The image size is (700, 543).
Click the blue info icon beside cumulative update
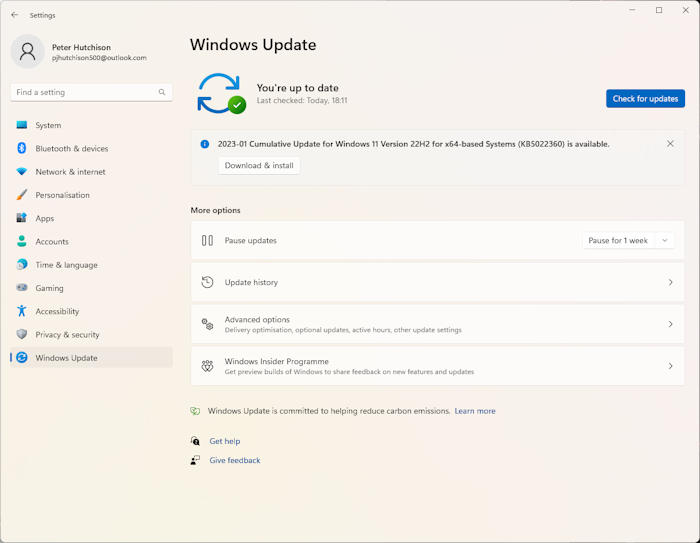[204, 144]
